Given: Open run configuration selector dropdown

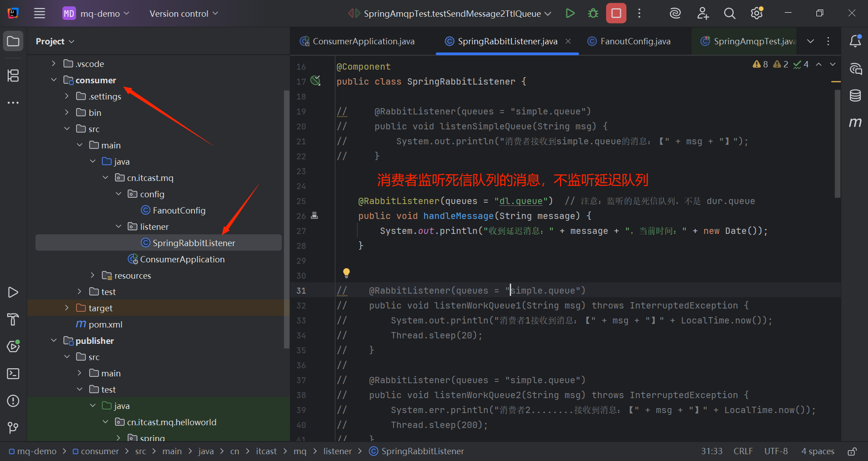Looking at the screenshot, I should [450, 14].
